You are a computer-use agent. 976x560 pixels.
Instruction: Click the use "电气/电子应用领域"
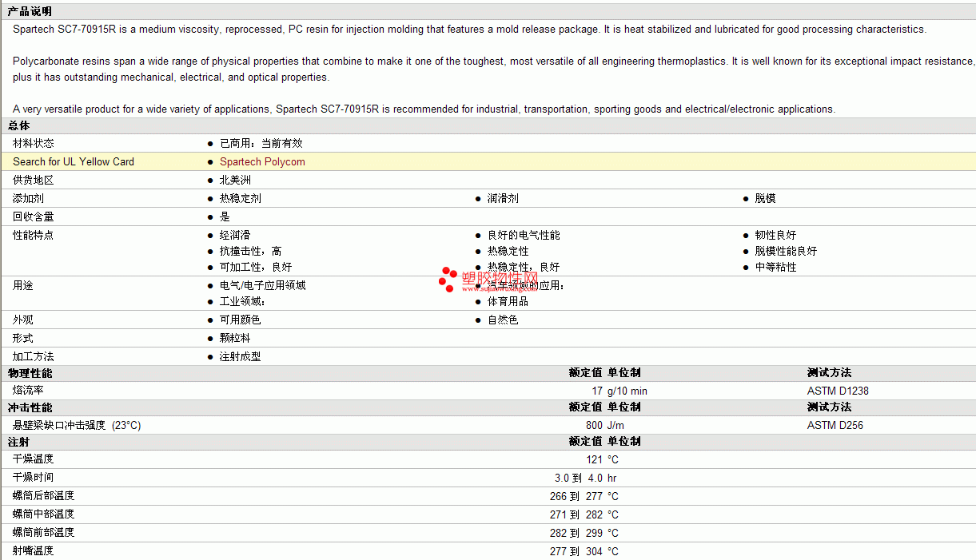pyautogui.click(x=263, y=285)
